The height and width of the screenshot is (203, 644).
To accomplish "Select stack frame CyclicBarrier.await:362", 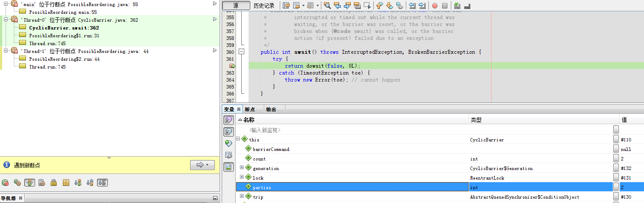I will point(64,28).
